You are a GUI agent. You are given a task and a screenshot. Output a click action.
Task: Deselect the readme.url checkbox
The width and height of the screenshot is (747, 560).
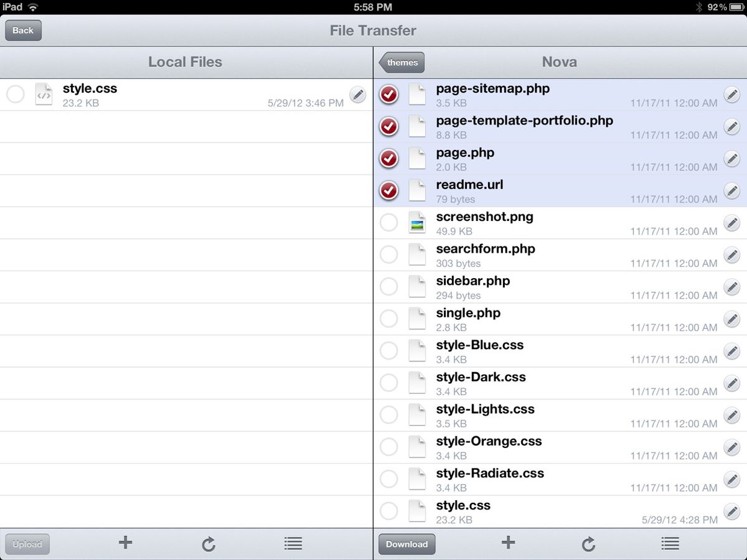[388, 191]
